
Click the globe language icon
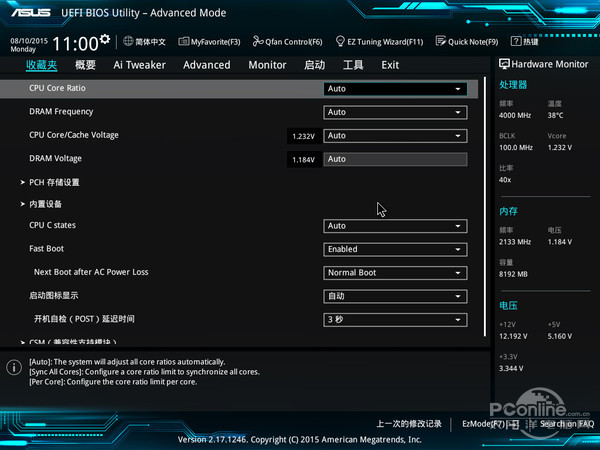pos(128,41)
